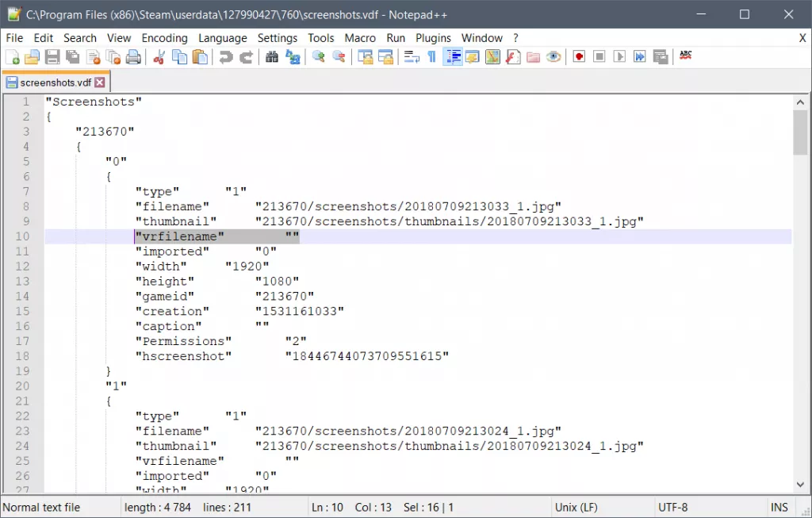Toggle word wrap in the toolbar
The height and width of the screenshot is (518, 812).
coord(412,56)
